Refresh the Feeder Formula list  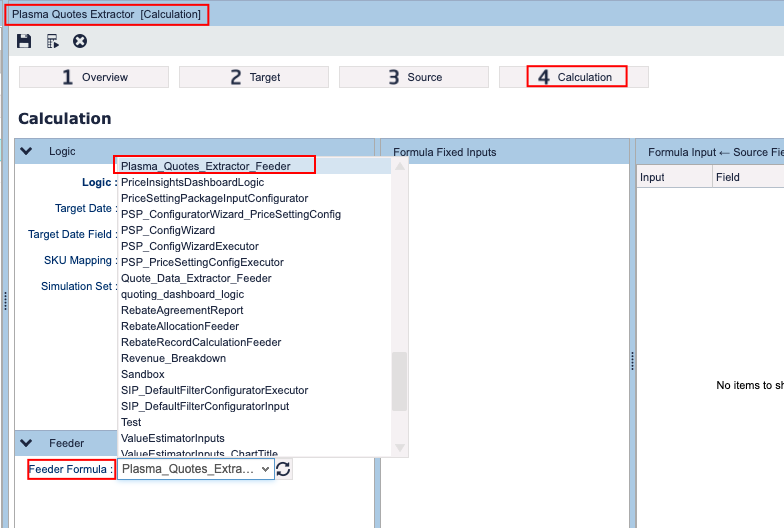tap(284, 469)
